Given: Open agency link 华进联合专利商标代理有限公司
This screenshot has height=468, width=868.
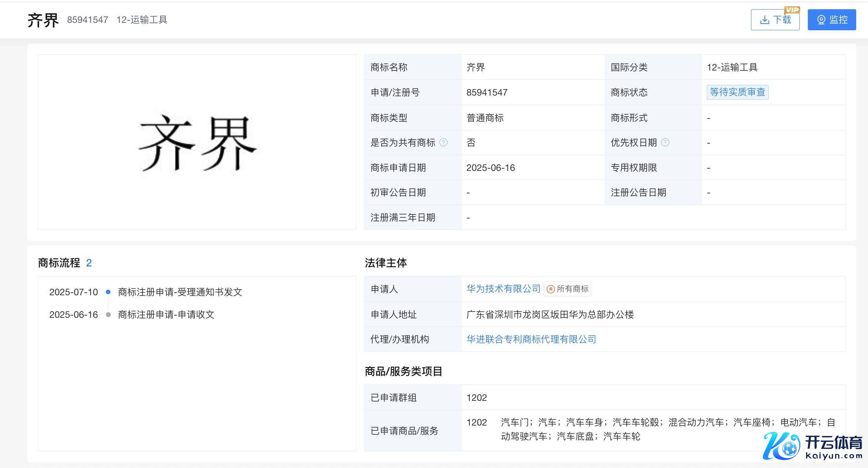Looking at the screenshot, I should tap(531, 339).
